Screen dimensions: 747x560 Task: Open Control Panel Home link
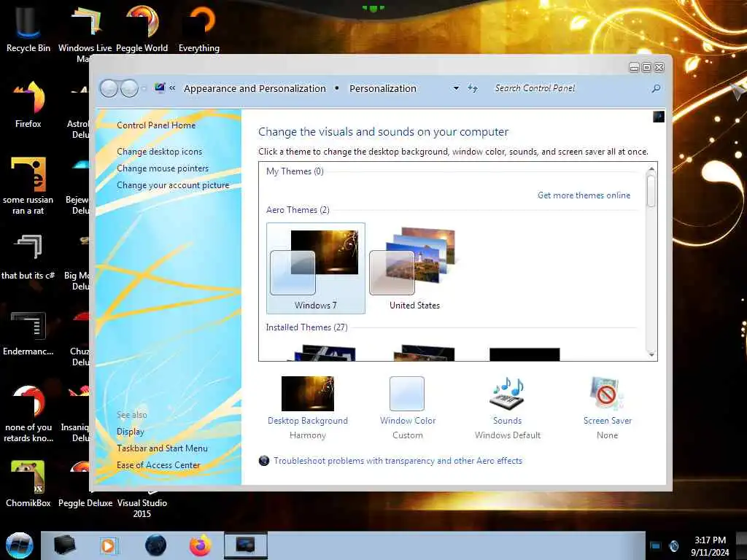coord(156,125)
